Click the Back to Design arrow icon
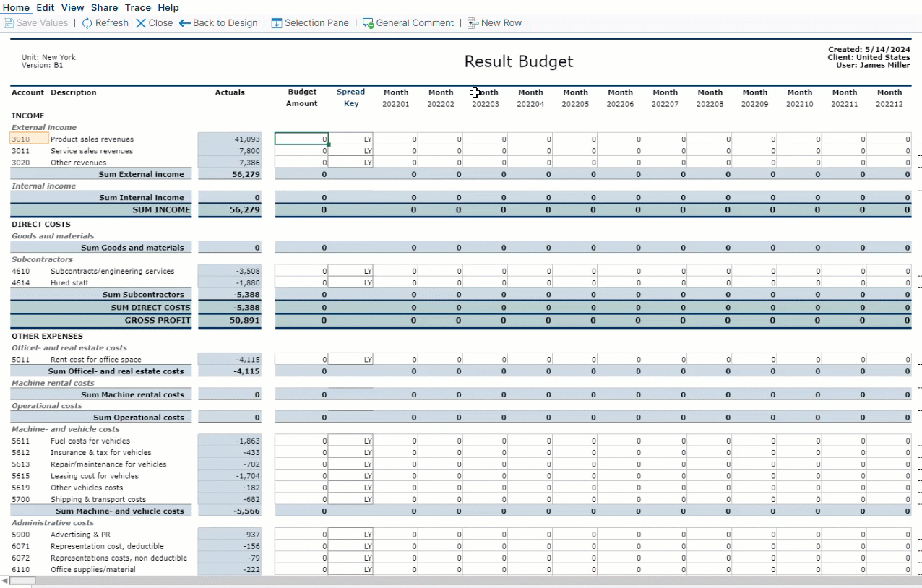The width and height of the screenshot is (922, 588). (x=185, y=23)
